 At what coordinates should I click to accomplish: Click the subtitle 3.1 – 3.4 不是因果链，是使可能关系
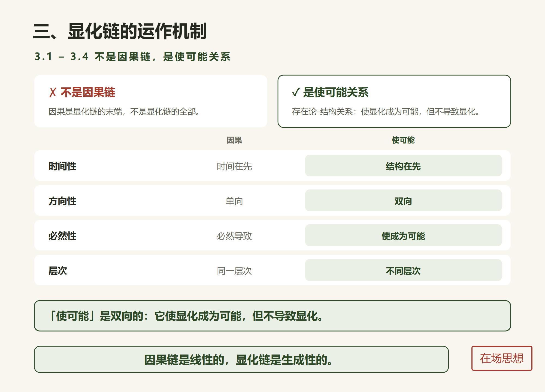[133, 57]
